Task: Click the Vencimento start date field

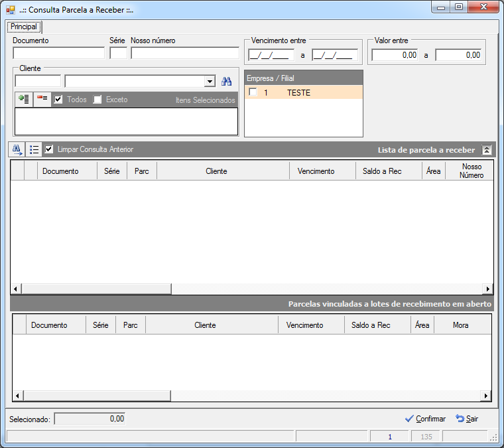Action: coord(271,55)
